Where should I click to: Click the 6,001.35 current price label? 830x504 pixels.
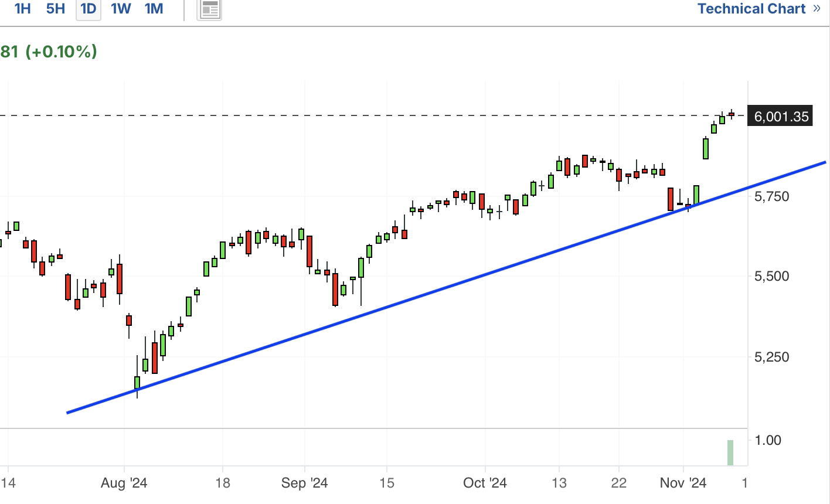781,117
